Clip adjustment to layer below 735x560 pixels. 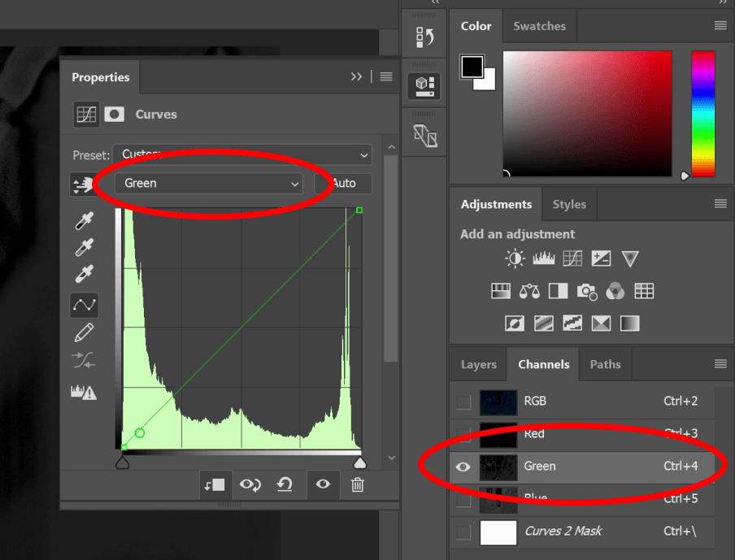click(x=215, y=485)
